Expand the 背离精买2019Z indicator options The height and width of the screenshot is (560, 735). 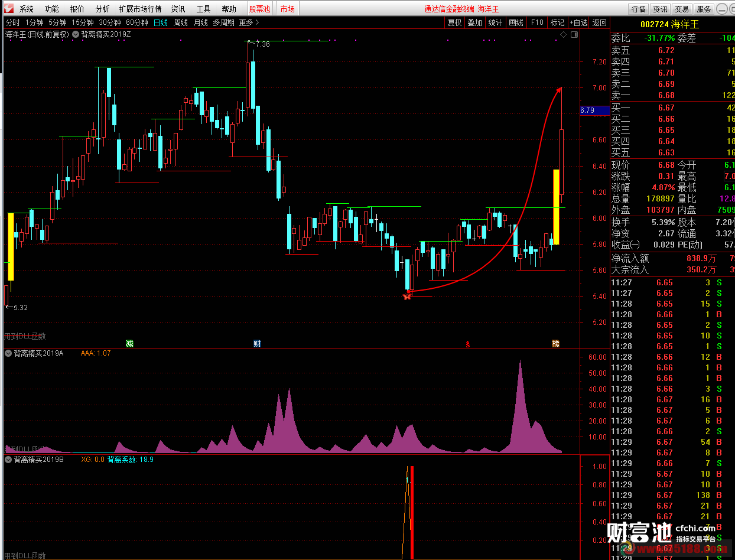[76, 34]
